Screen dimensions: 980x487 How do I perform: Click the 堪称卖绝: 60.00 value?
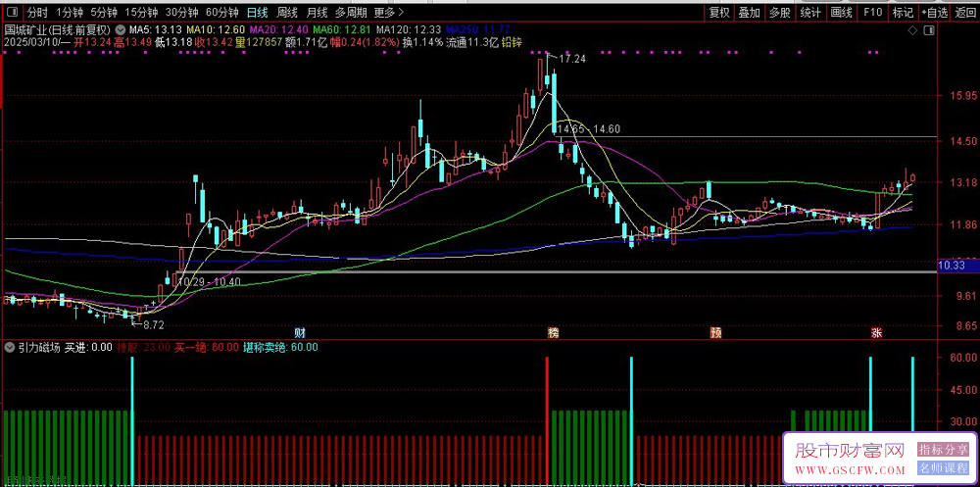pyautogui.click(x=280, y=347)
